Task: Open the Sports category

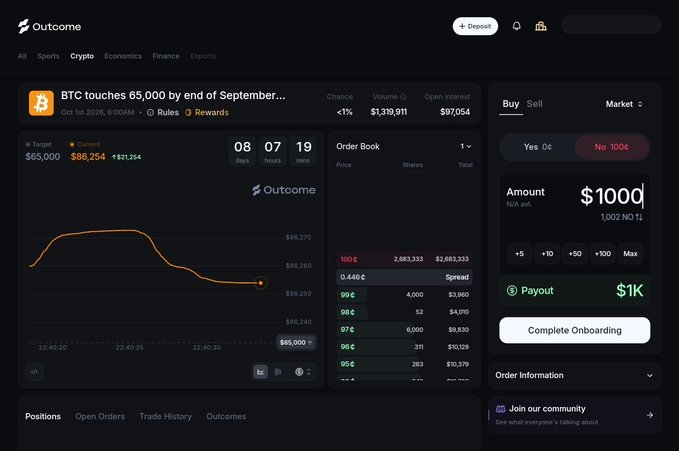Action: pyautogui.click(x=48, y=56)
